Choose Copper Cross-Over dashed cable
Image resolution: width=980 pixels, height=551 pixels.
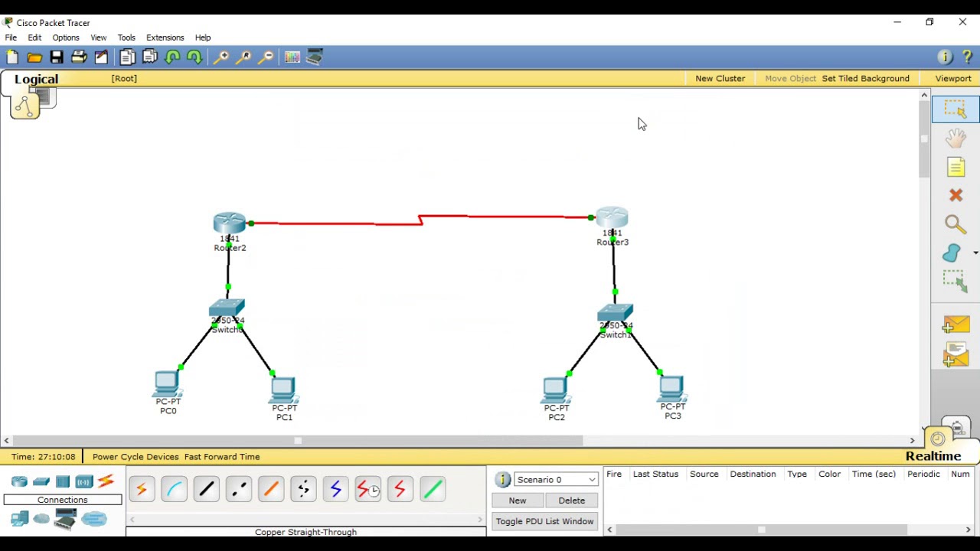[238, 489]
